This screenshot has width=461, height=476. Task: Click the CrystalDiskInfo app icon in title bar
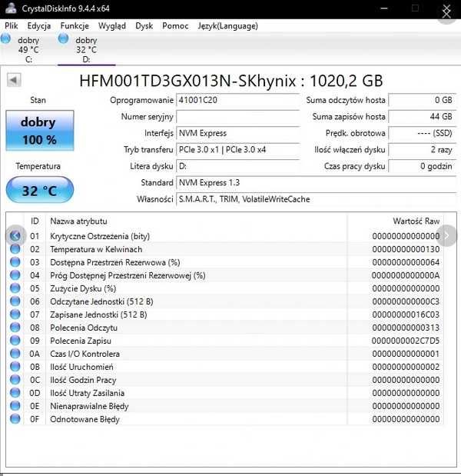[12, 8]
